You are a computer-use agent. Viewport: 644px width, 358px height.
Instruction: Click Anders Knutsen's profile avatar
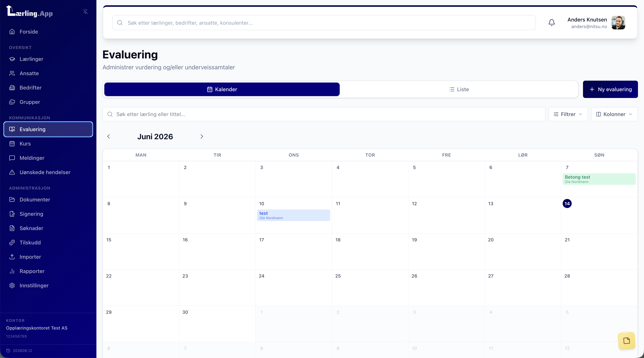[x=618, y=23]
